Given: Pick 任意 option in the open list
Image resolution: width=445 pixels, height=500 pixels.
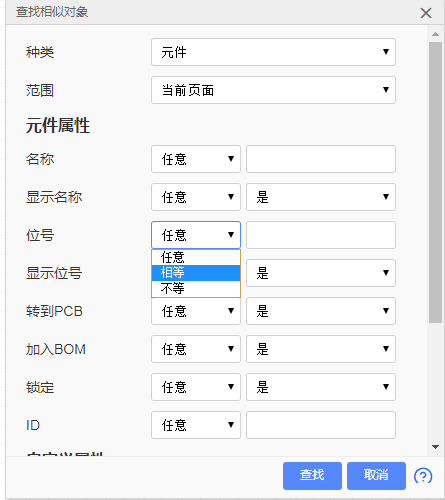Looking at the screenshot, I should tap(196, 257).
